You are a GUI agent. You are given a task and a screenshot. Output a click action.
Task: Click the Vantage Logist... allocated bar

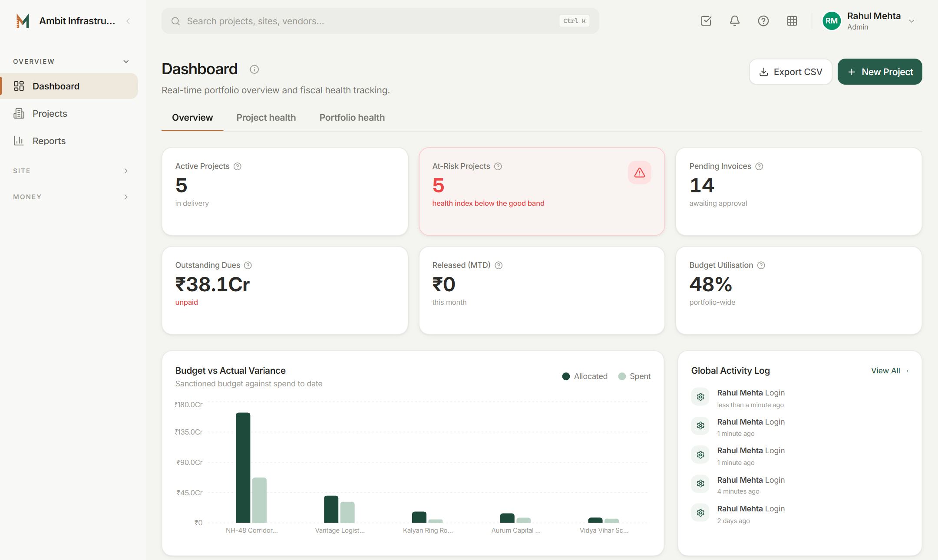331,509
